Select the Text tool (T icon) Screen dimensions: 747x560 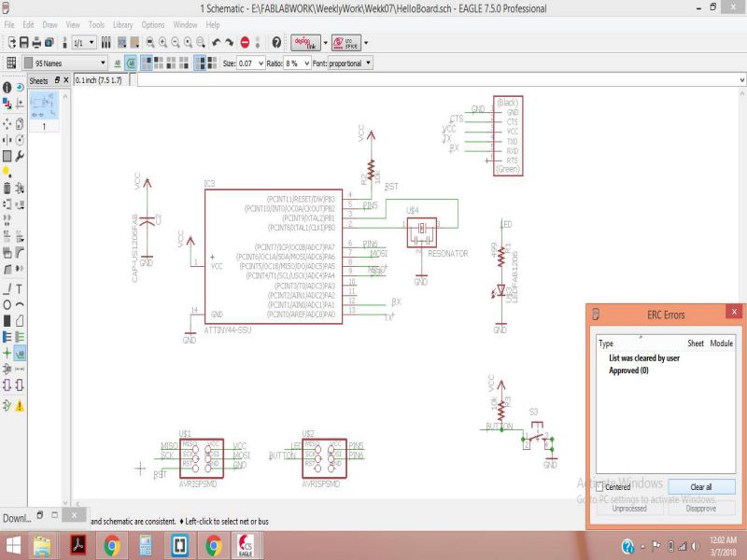click(x=20, y=288)
